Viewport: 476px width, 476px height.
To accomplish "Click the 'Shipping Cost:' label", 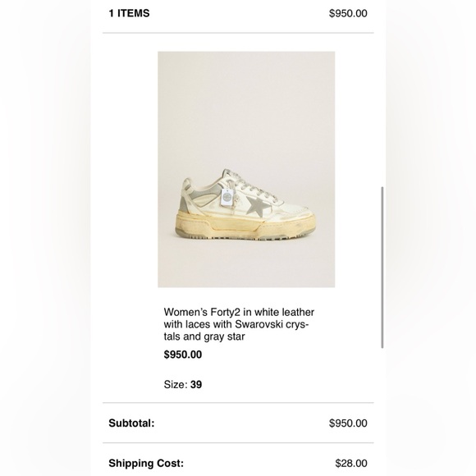I will (x=146, y=463).
